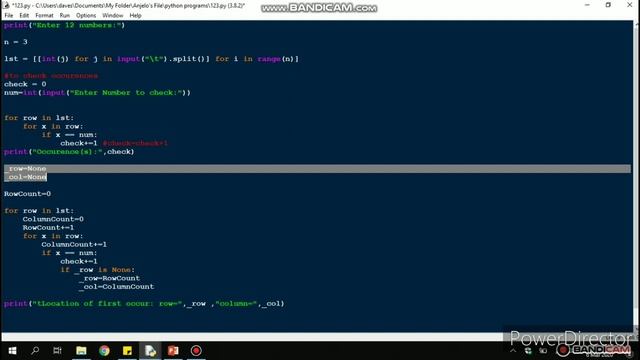Click the red '#to check occurences' comment
Screen dimensions: 640x360
(x=51, y=76)
